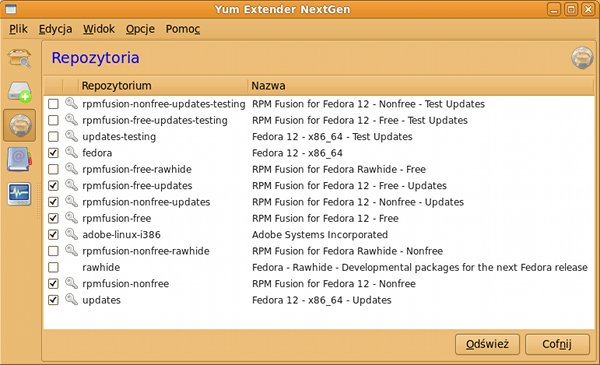Click the rawhide developmental packages description

(420, 267)
